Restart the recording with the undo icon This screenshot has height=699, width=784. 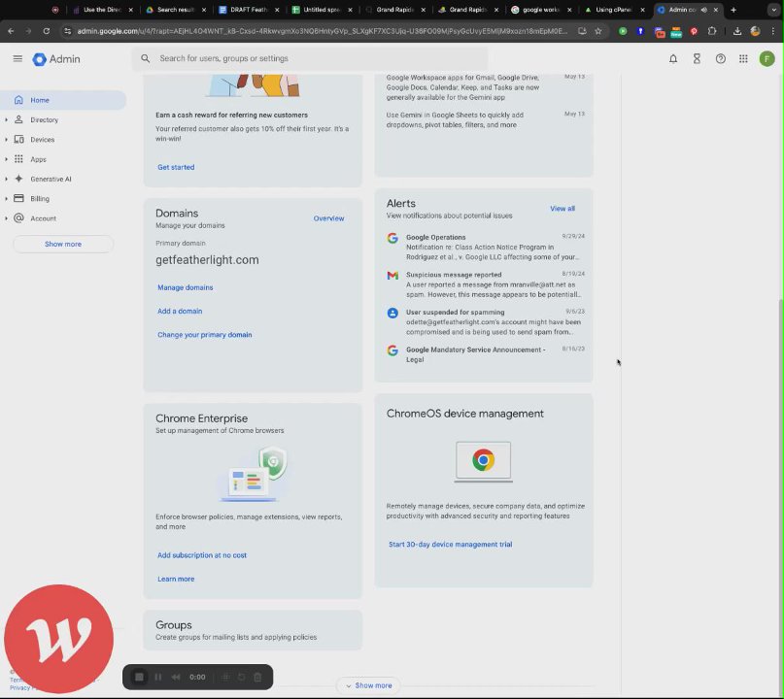pos(242,677)
